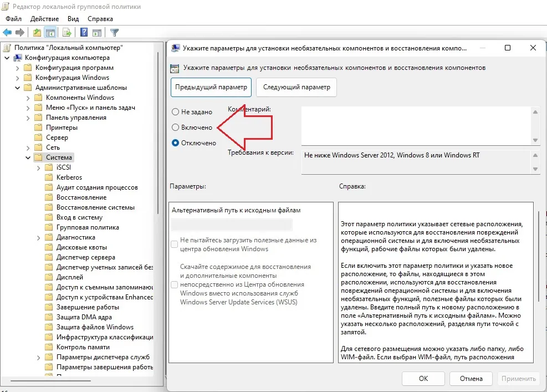The image size is (547, 392).
Task: Open Help via the blue question-mark icon
Action: tap(84, 33)
